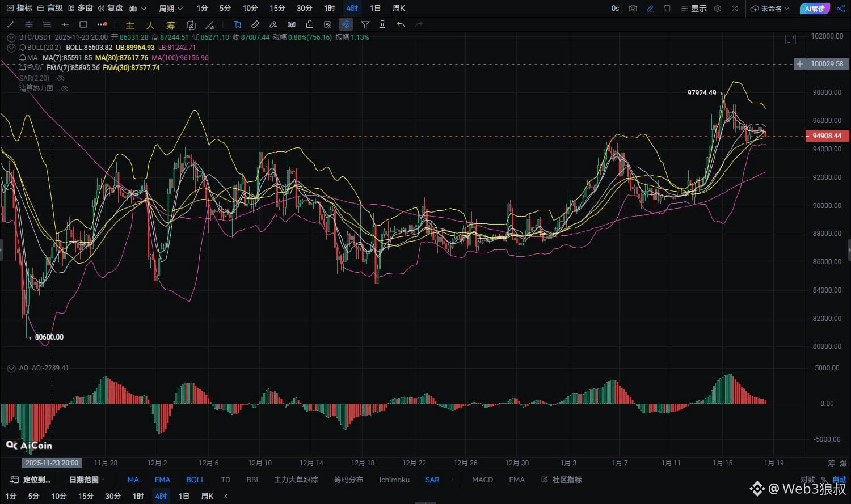Image resolution: width=851 pixels, height=504 pixels.
Task: Toggle 自动 auto scale
Action: coord(839,480)
